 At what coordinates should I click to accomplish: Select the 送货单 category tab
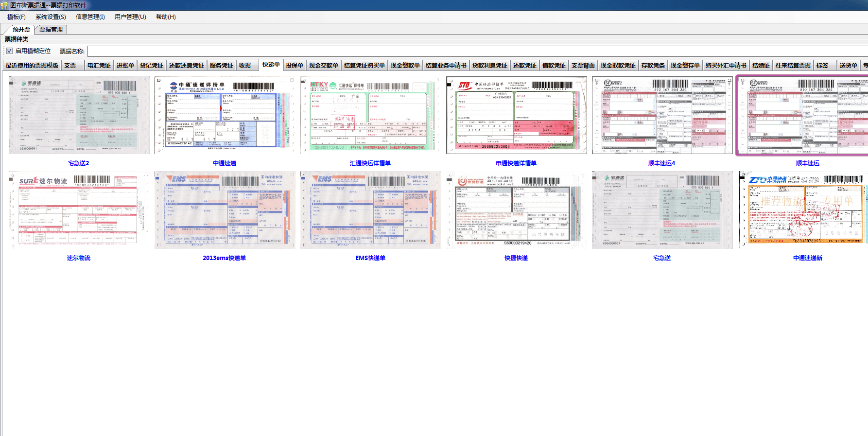(x=849, y=66)
